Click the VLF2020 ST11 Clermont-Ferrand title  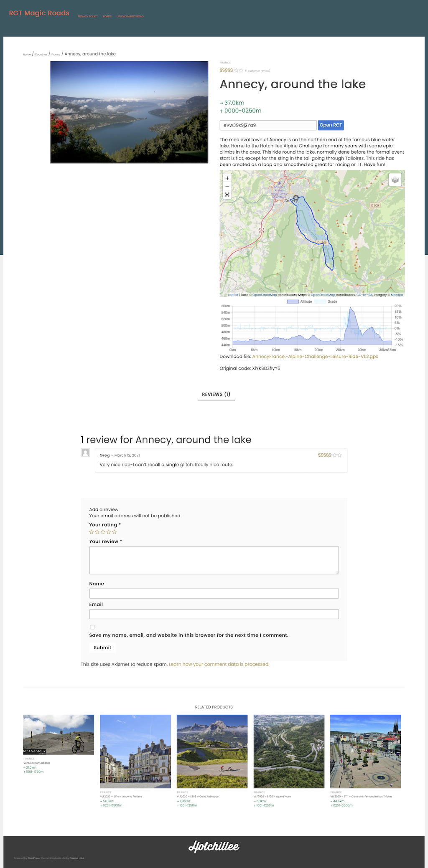click(x=362, y=797)
